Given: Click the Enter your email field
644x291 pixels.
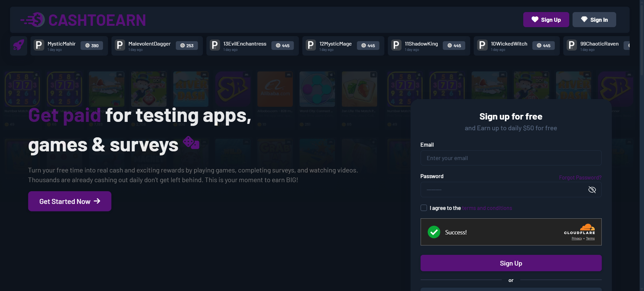Looking at the screenshot, I should click(x=511, y=158).
